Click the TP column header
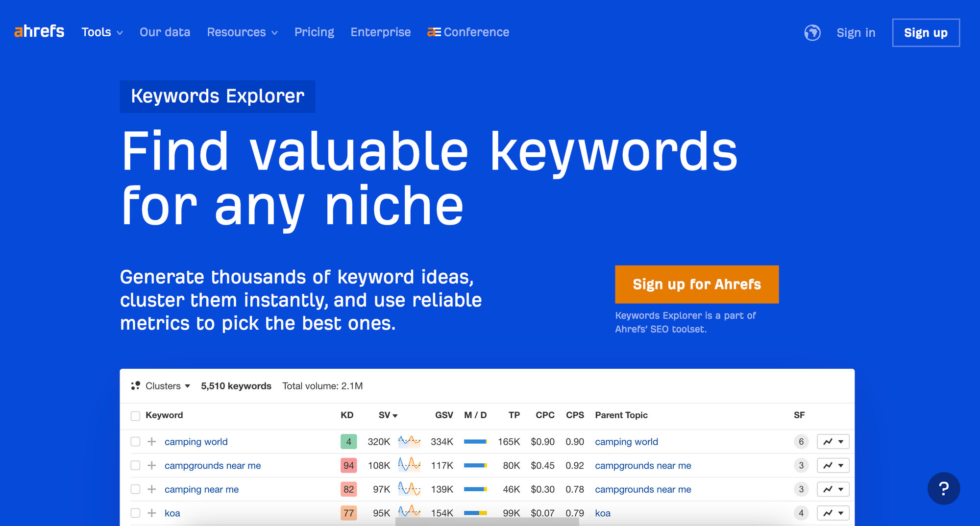 point(514,415)
